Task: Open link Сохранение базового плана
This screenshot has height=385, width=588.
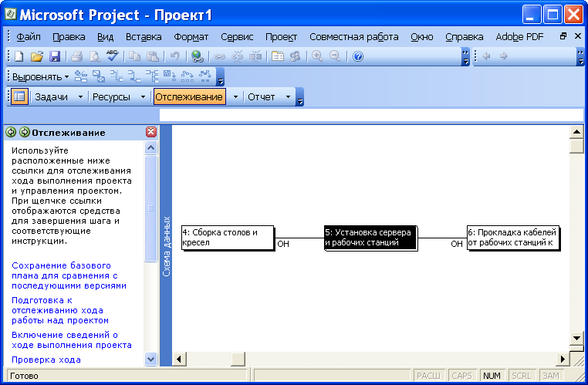Action: coord(69,275)
